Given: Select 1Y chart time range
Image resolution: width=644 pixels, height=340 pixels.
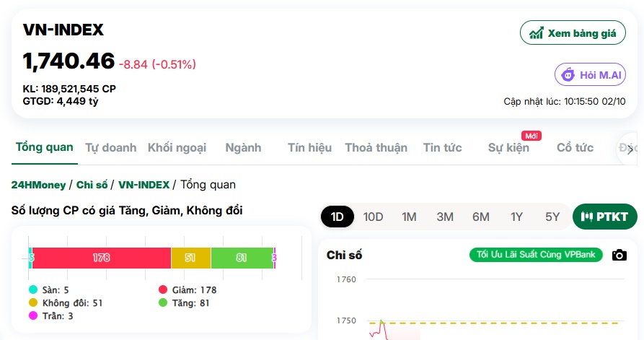Looking at the screenshot, I should point(516,217).
